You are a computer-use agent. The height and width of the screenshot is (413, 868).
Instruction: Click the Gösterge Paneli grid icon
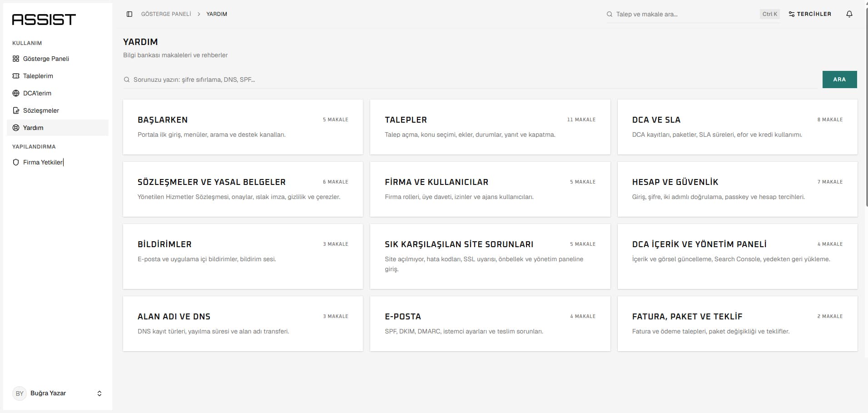point(16,59)
